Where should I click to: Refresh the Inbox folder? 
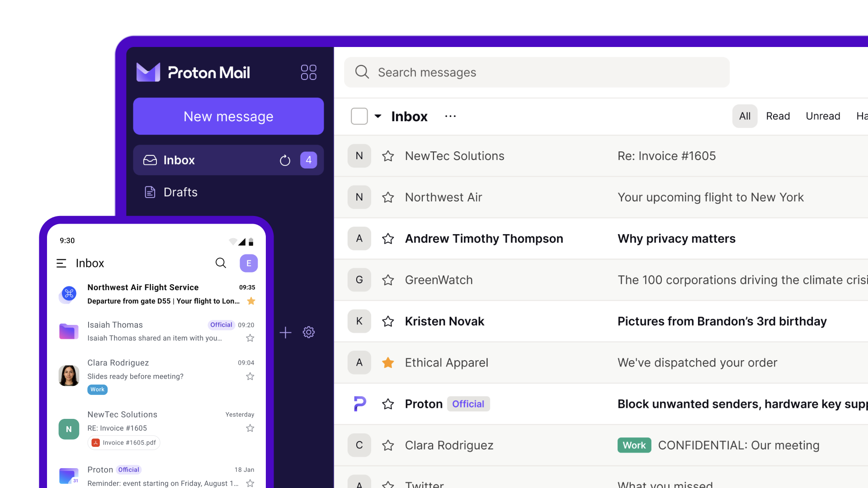tap(285, 160)
